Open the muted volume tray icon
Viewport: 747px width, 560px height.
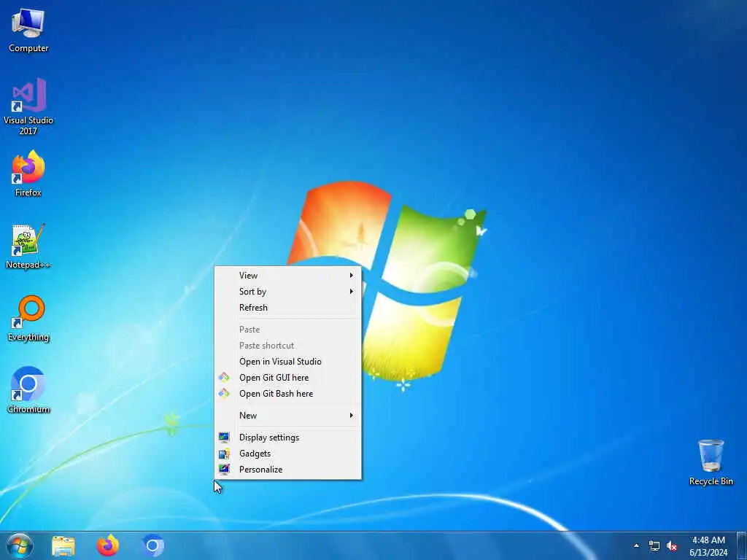(672, 545)
